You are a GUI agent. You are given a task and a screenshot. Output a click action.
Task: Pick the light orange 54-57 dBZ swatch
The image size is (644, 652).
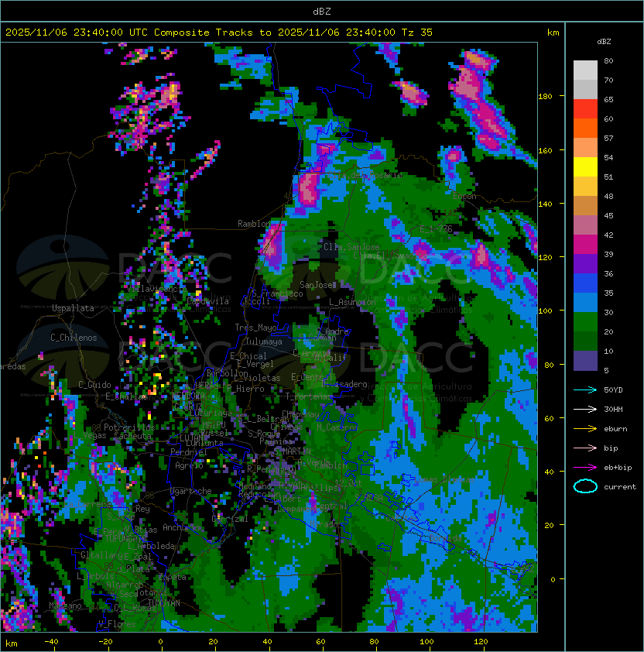585,148
